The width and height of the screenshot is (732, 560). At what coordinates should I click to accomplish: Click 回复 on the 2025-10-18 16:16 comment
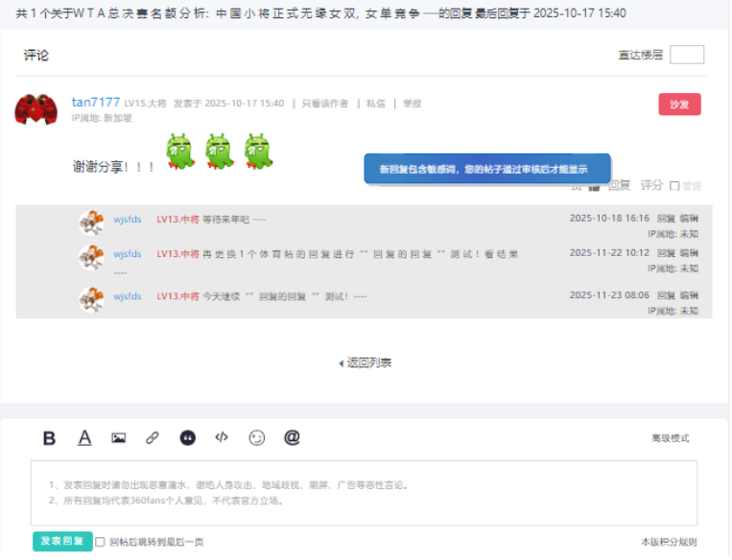(x=666, y=219)
